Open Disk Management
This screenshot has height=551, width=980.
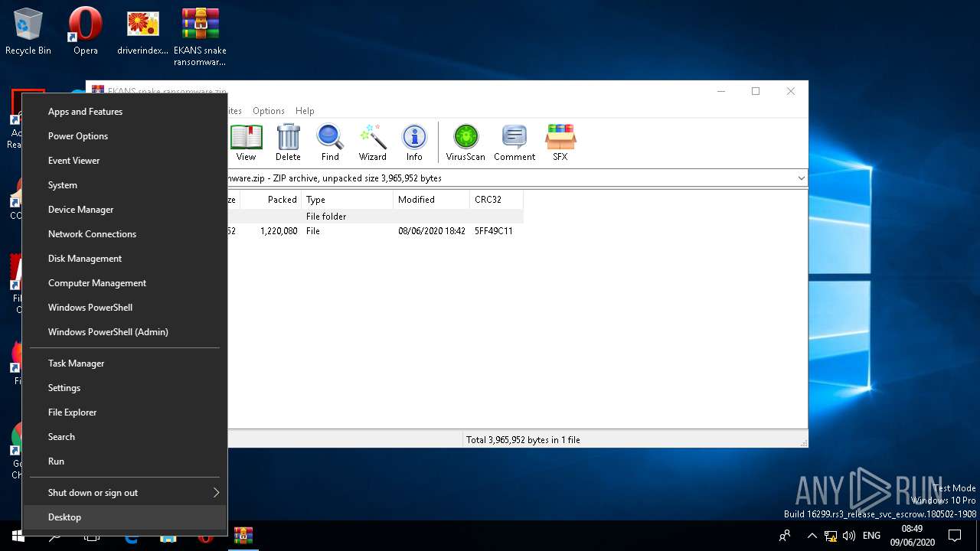125,259
